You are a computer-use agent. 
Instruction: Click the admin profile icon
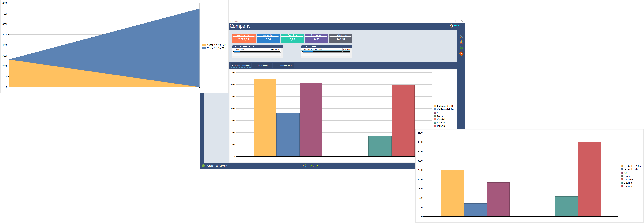click(x=451, y=26)
